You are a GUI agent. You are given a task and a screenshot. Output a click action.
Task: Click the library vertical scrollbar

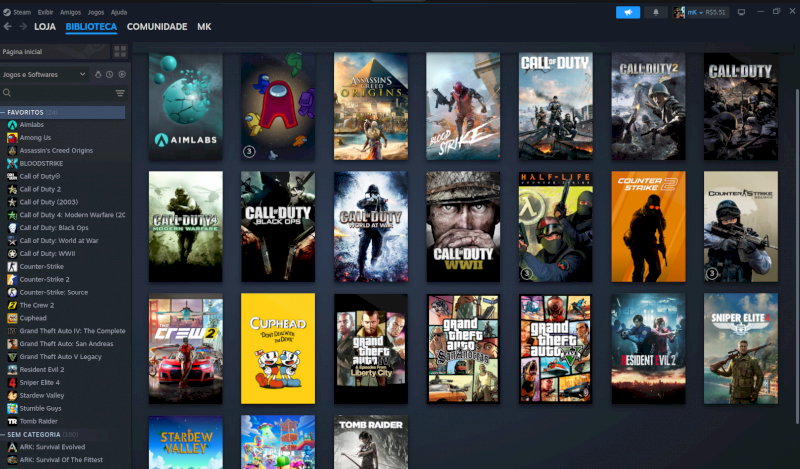[x=797, y=255]
